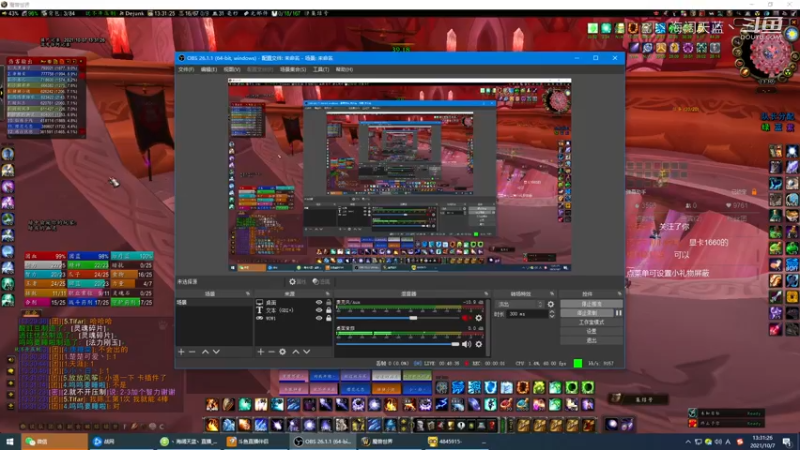This screenshot has height=450, width=800.
Task: Move the source down in the list
Action: click(x=307, y=352)
